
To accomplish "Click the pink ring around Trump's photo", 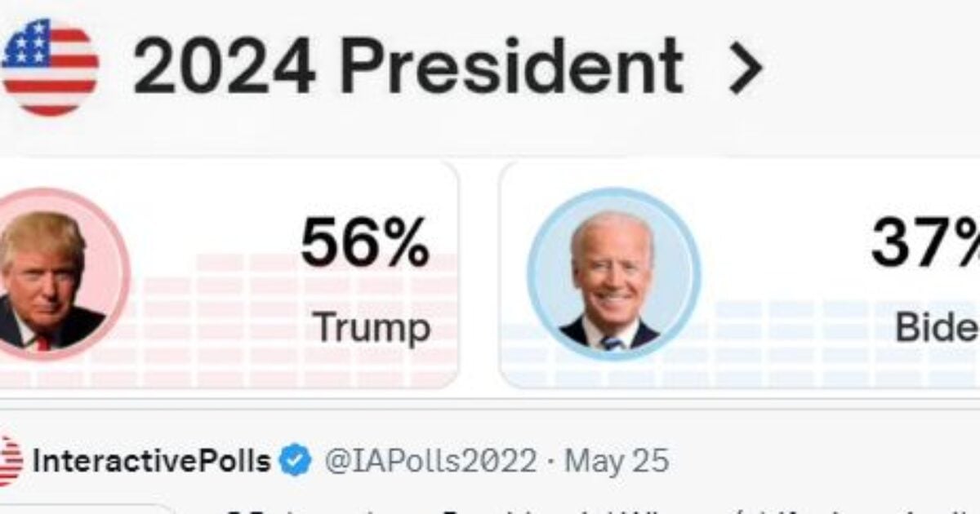I will tap(124, 245).
